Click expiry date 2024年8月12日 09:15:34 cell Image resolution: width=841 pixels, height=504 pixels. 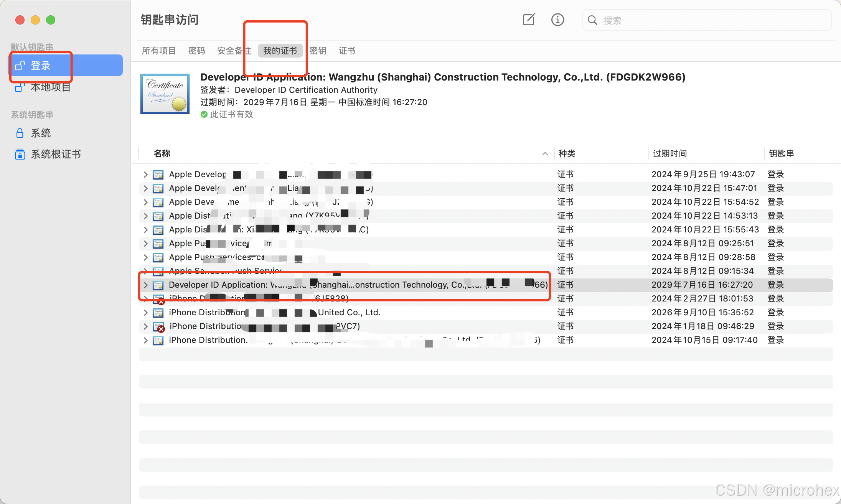(703, 271)
